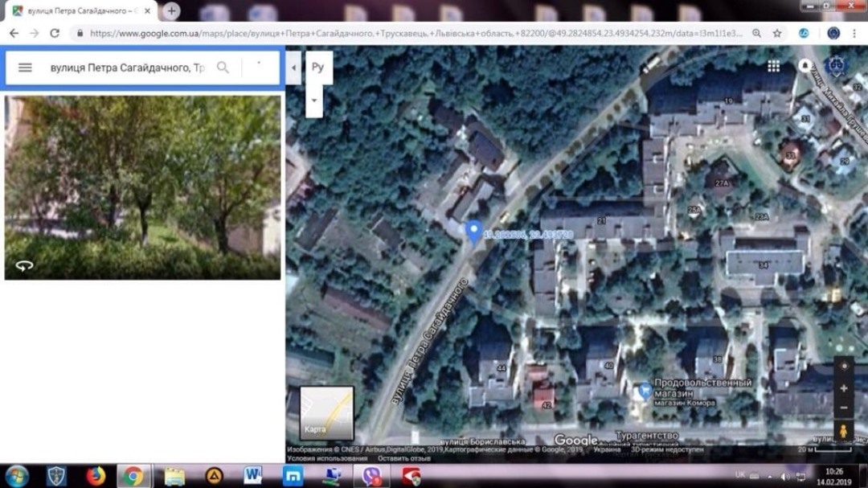Screen dimensions: 868x488
Task: Expand the input language dropdown arrow
Action: 313,100
